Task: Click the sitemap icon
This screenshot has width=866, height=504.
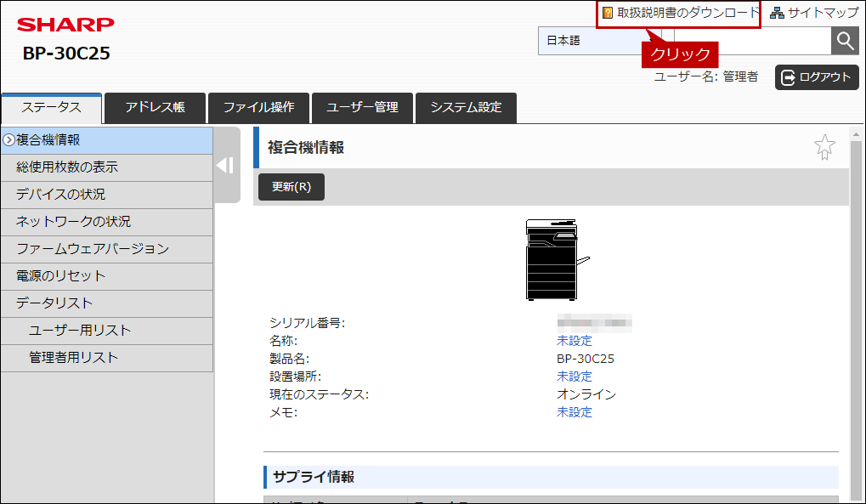Action: (777, 13)
